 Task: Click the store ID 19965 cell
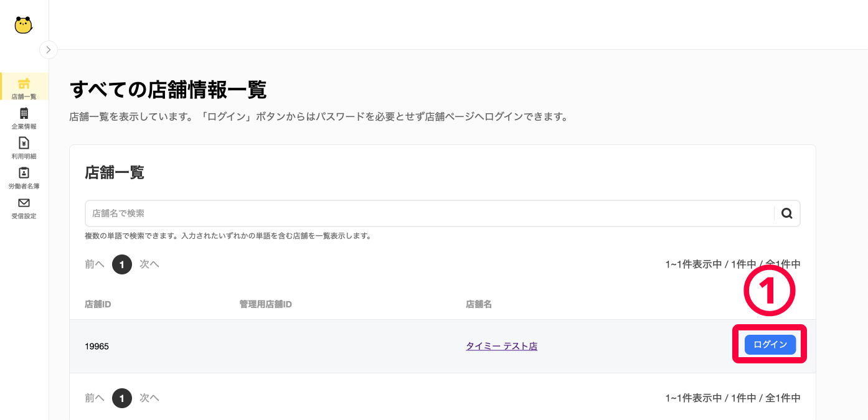click(x=97, y=346)
